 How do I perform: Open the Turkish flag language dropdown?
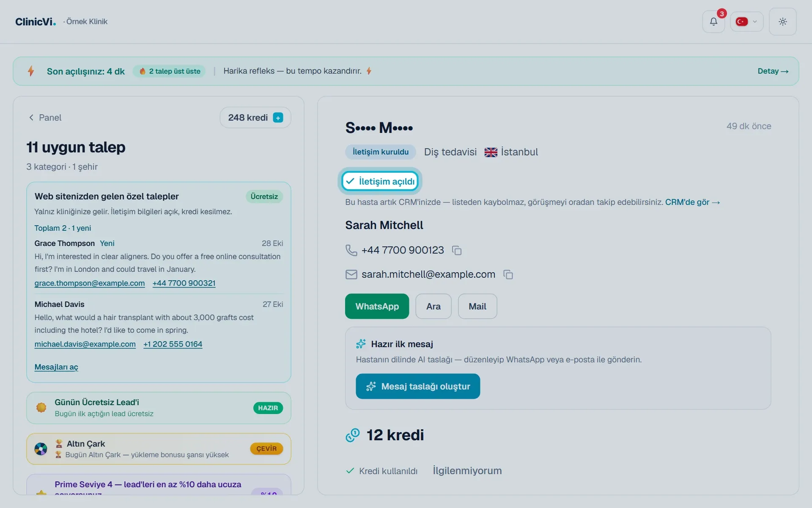(x=746, y=22)
